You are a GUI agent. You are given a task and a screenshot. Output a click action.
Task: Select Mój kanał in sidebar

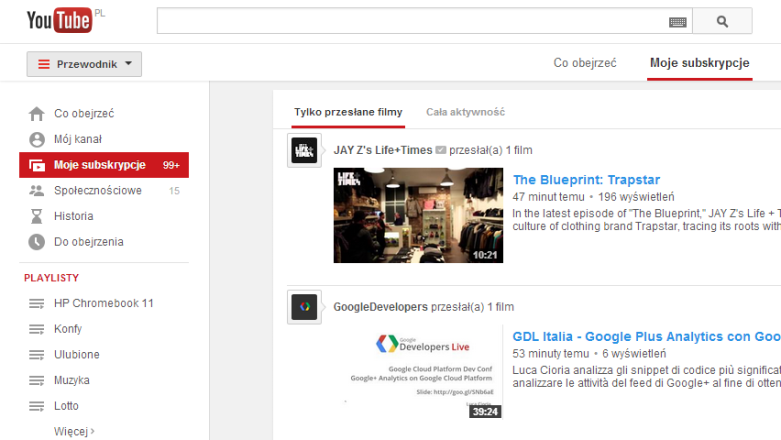[77, 139]
